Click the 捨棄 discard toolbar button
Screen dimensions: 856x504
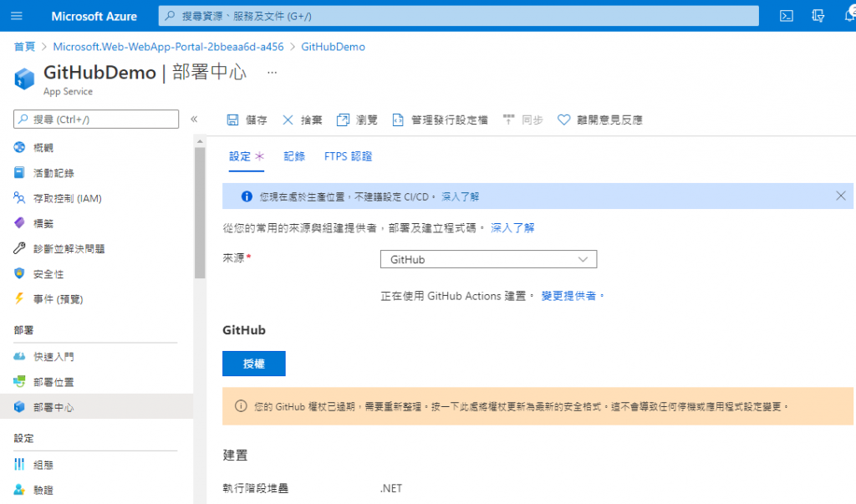[x=303, y=120]
